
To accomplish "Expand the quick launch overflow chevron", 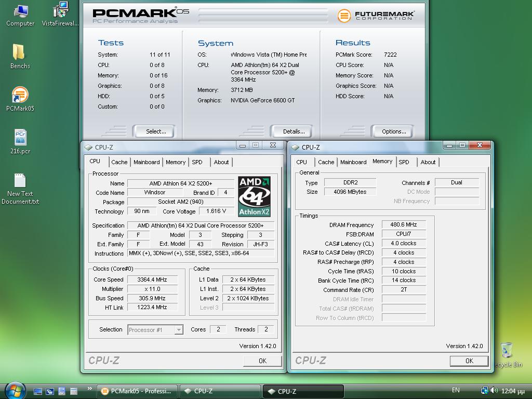I will 89,389.
